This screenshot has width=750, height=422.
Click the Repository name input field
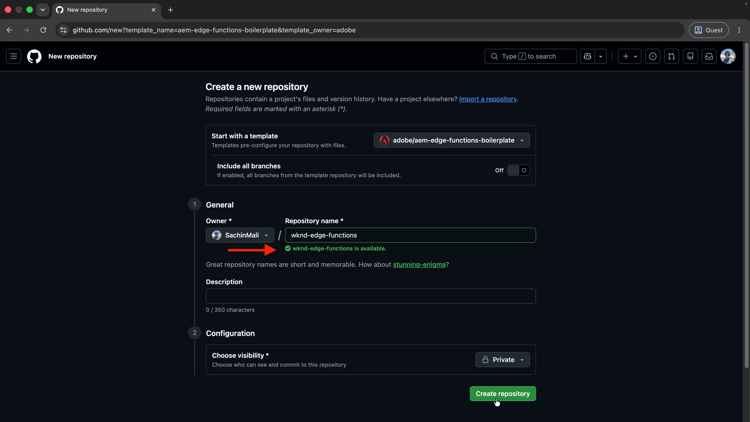410,235
